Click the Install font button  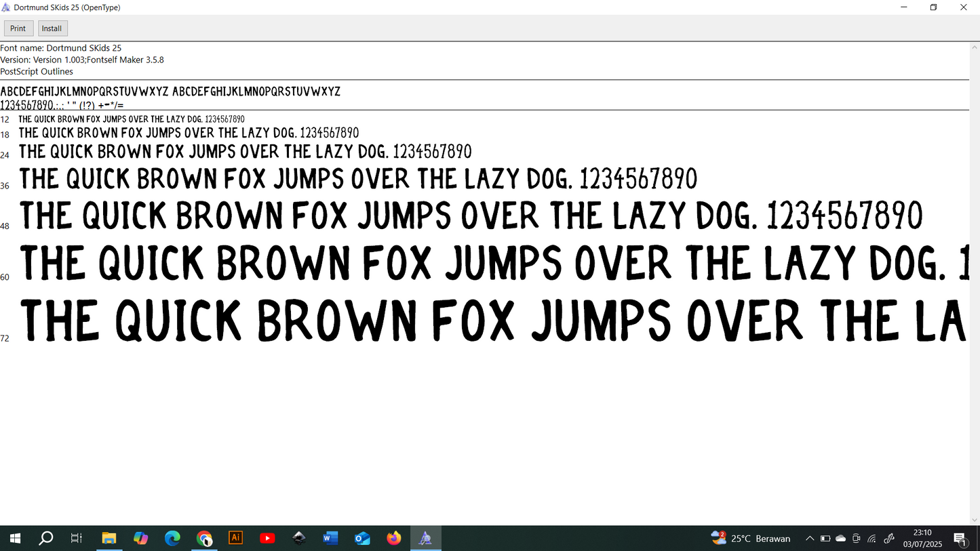(52, 28)
